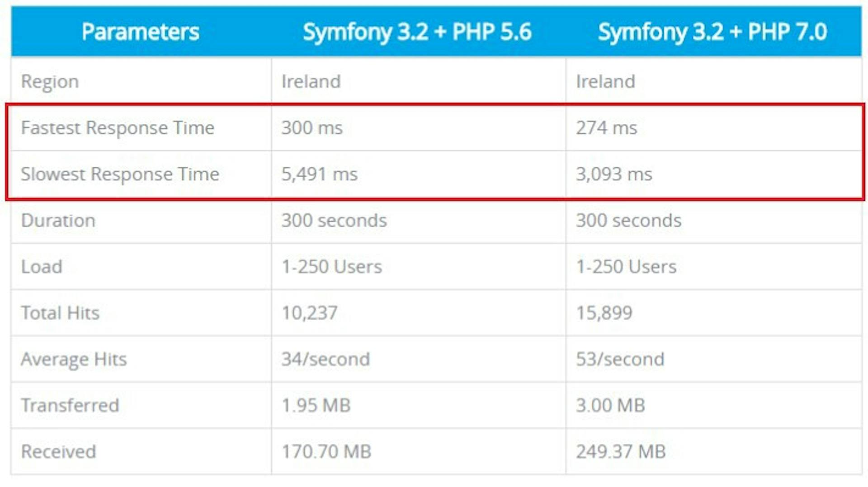Click the Parameters column header
Image resolution: width=868 pixels, height=487 pixels.
click(x=140, y=32)
